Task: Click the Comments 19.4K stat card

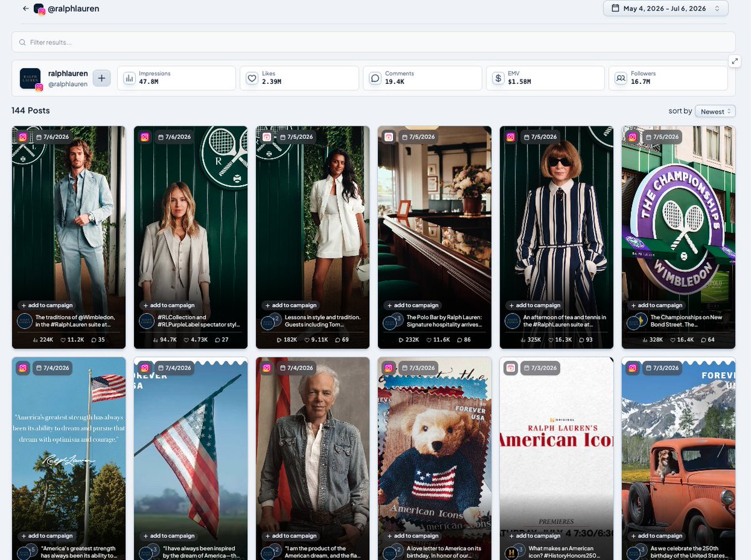Action: click(422, 78)
